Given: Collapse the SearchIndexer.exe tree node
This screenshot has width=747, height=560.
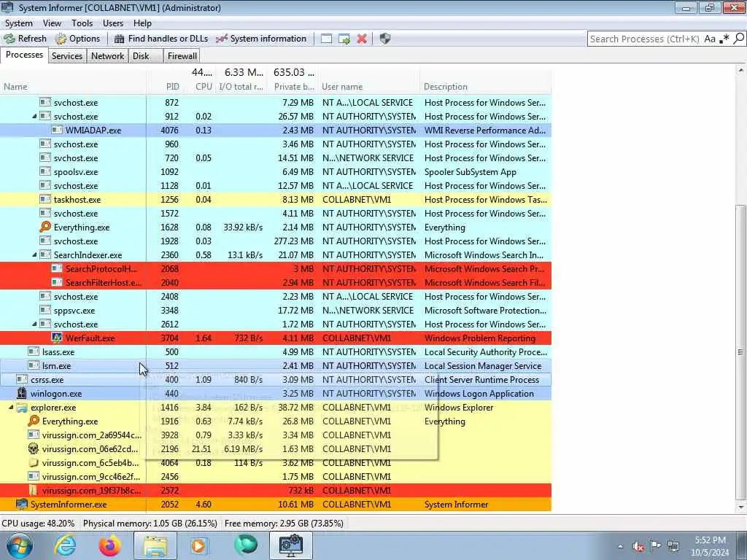Looking at the screenshot, I should [34, 254].
